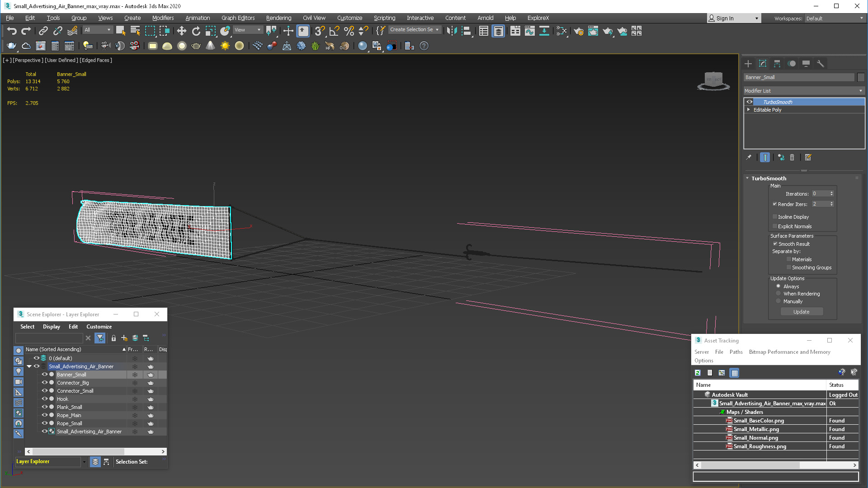The height and width of the screenshot is (488, 868).
Task: Remove modifier with trash icon
Action: tap(792, 157)
